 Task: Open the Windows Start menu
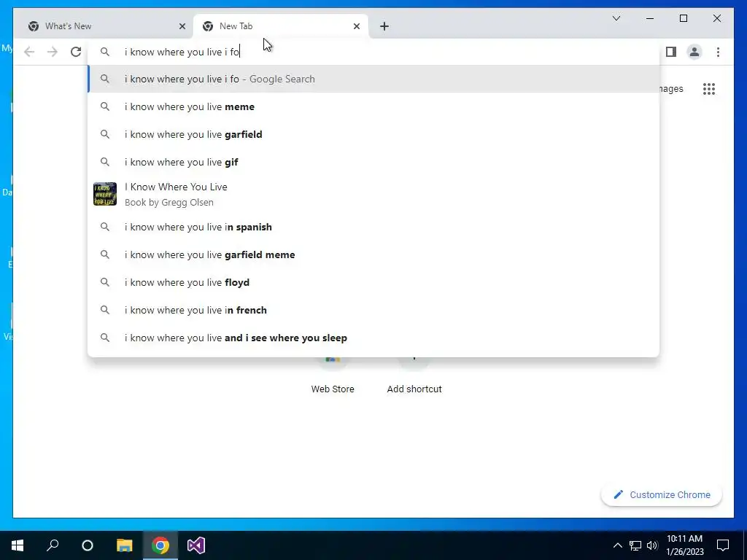pyautogui.click(x=18, y=545)
